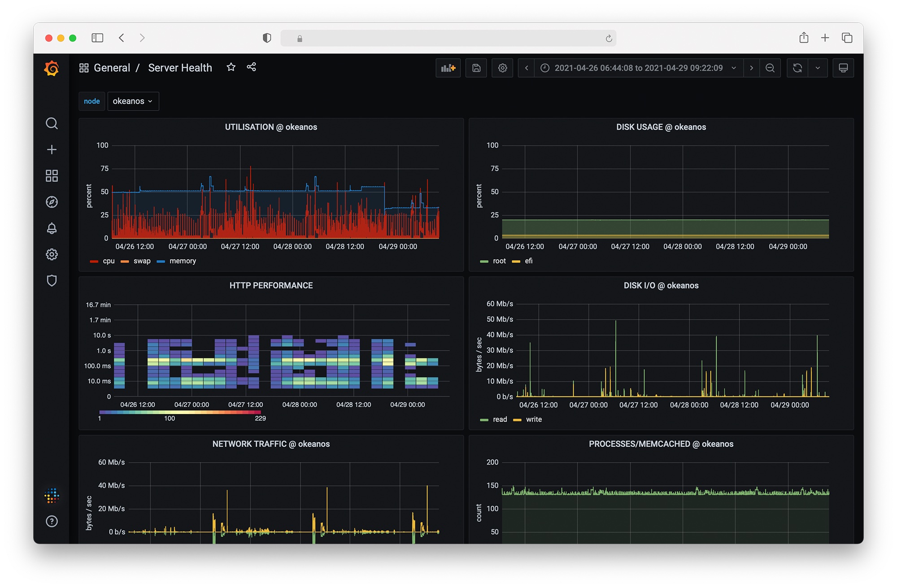Open the dashboard grid icon beside General
897x588 pixels.
pyautogui.click(x=84, y=68)
